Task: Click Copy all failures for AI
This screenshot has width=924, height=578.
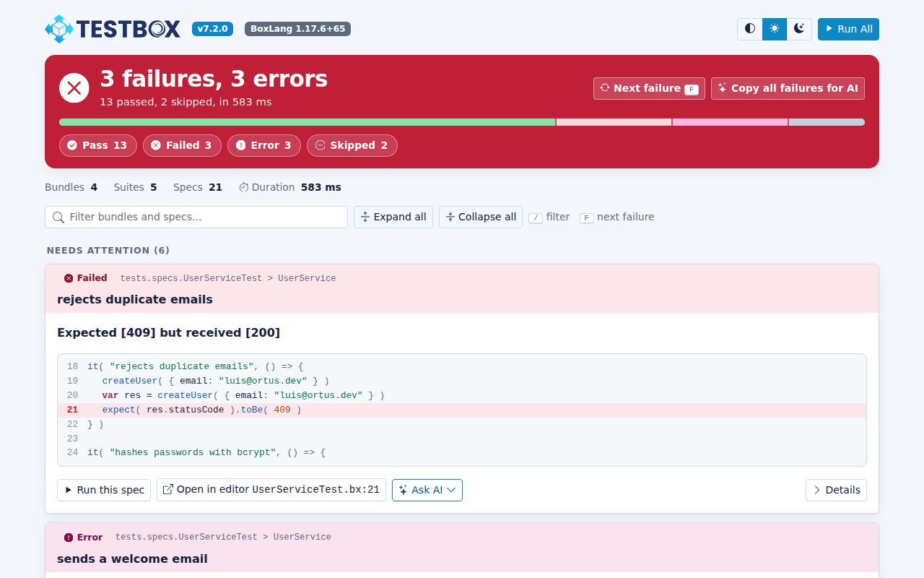Action: click(x=788, y=88)
